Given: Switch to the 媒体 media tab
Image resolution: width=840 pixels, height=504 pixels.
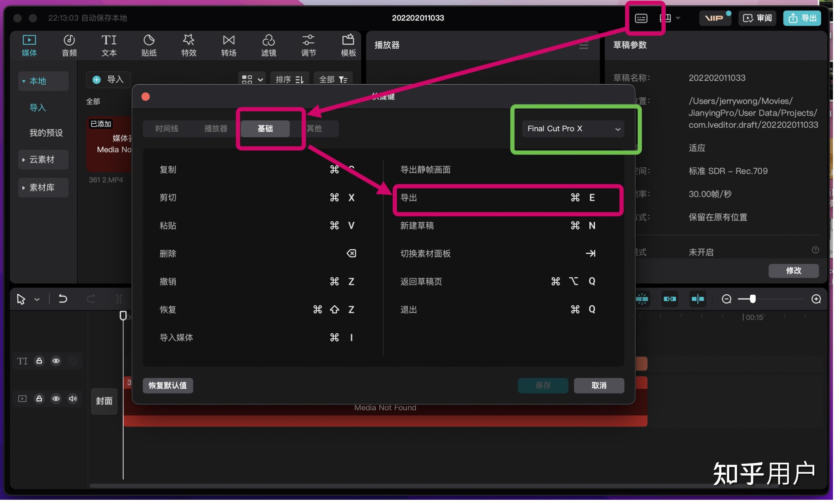Looking at the screenshot, I should pos(29,46).
